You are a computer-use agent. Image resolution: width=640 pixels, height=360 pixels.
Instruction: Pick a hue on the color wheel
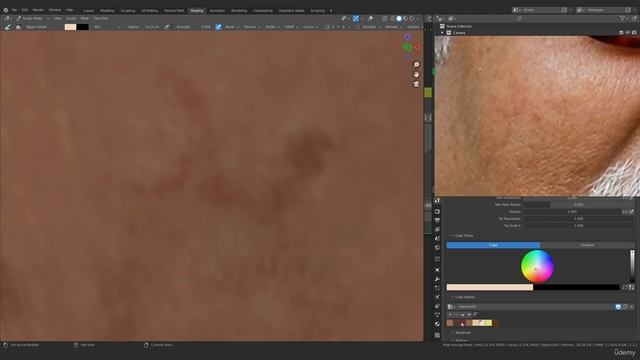(x=537, y=266)
